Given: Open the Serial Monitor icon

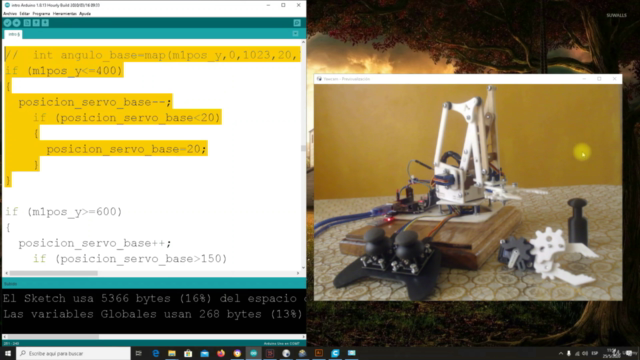Looking at the screenshot, I should pyautogui.click(x=297, y=23).
